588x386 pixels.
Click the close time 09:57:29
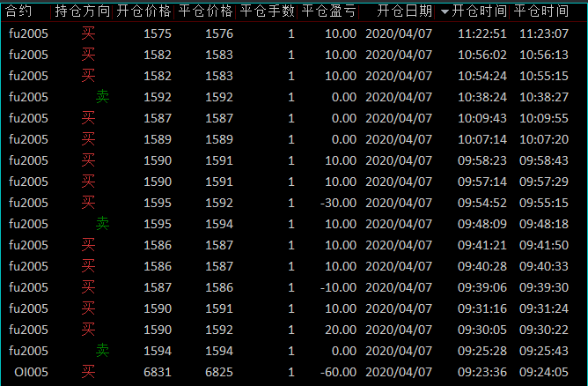click(x=544, y=182)
